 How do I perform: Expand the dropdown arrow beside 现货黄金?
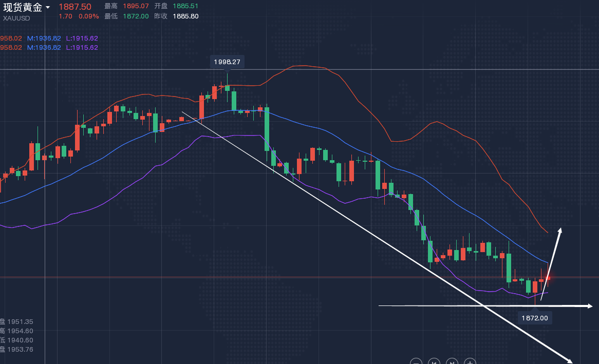pyautogui.click(x=48, y=8)
